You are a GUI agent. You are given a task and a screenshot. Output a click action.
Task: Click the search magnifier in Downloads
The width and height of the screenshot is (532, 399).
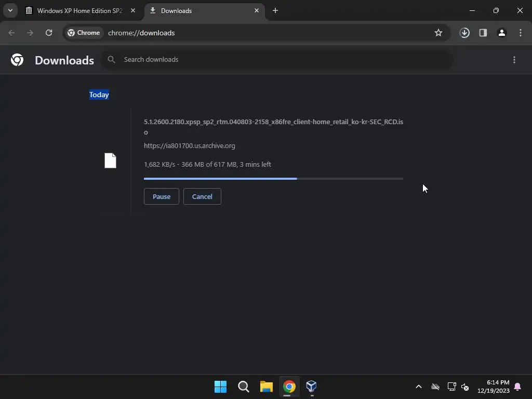pyautogui.click(x=111, y=60)
